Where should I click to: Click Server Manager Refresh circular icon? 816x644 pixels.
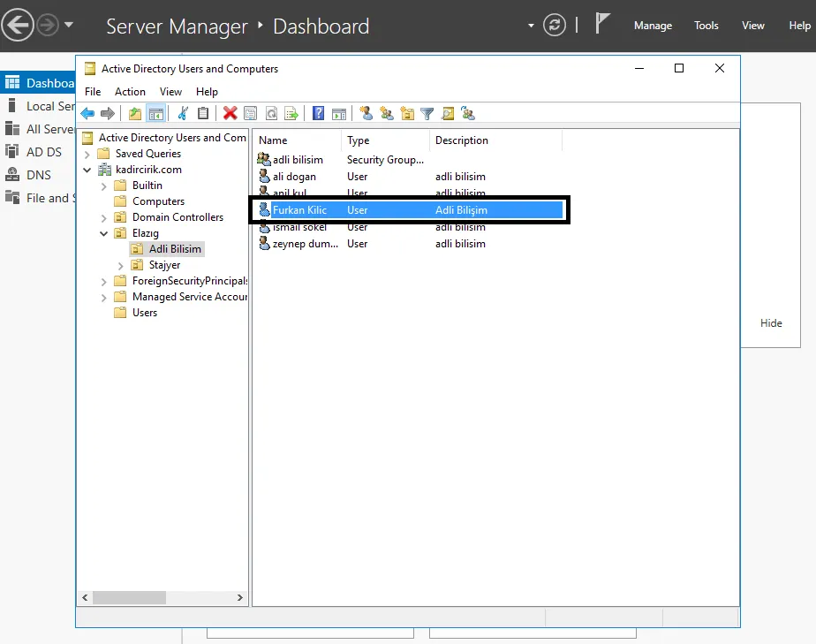coord(555,25)
